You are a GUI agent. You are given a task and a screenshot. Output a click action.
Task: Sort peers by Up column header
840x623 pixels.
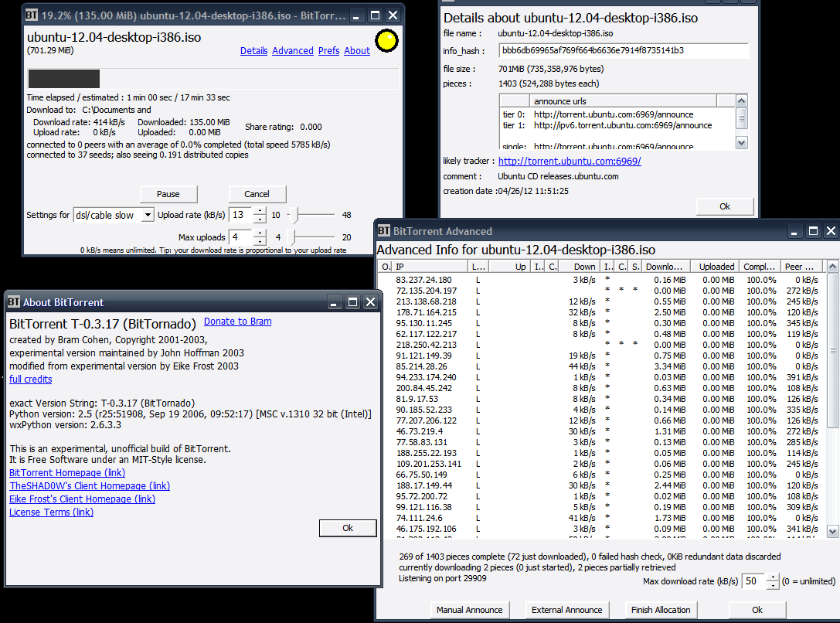pyautogui.click(x=509, y=266)
